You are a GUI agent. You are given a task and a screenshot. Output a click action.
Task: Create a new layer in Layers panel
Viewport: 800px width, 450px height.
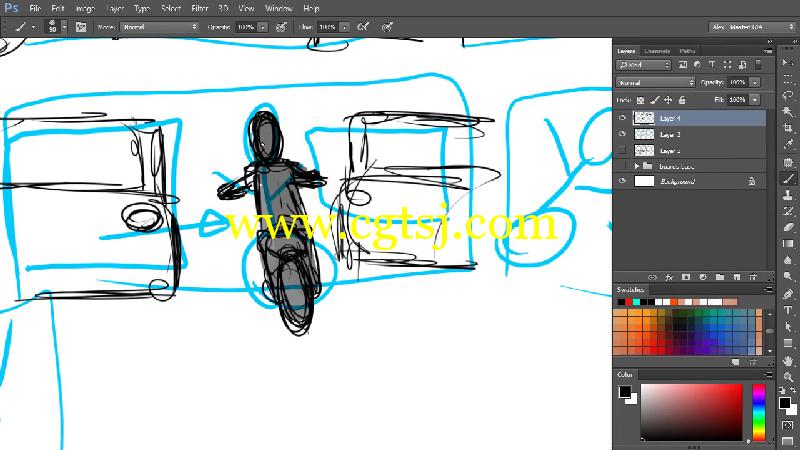(x=736, y=277)
